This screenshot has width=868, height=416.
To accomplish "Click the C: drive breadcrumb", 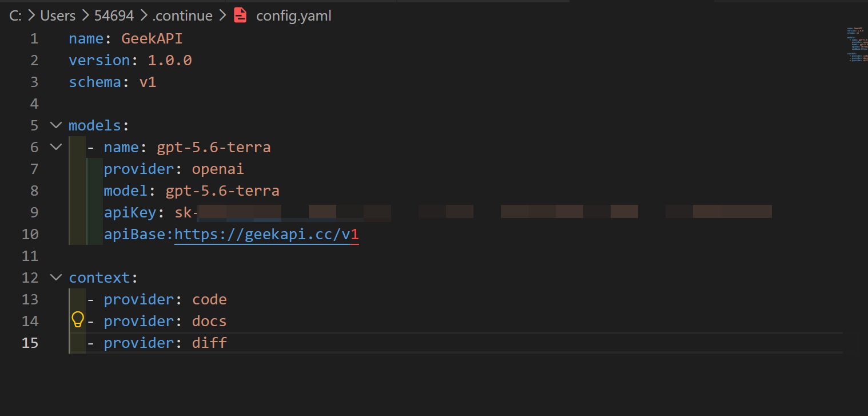I will coord(15,15).
